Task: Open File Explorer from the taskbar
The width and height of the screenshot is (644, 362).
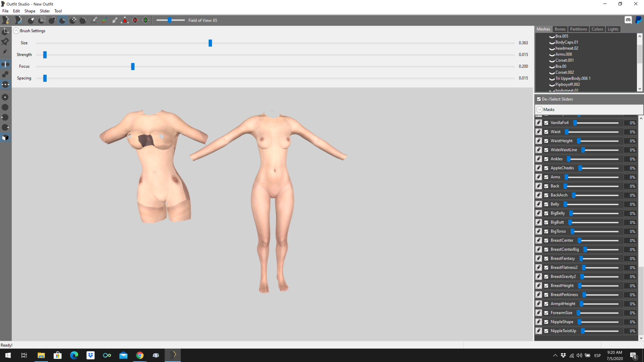Action: (x=41, y=355)
